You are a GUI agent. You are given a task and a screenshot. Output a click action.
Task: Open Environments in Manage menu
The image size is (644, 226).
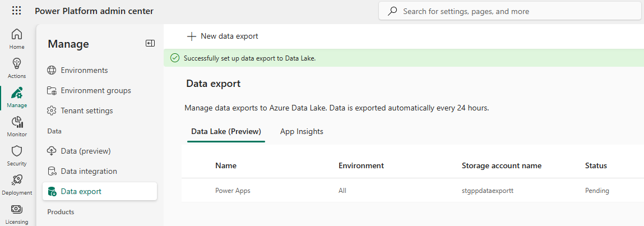(84, 70)
